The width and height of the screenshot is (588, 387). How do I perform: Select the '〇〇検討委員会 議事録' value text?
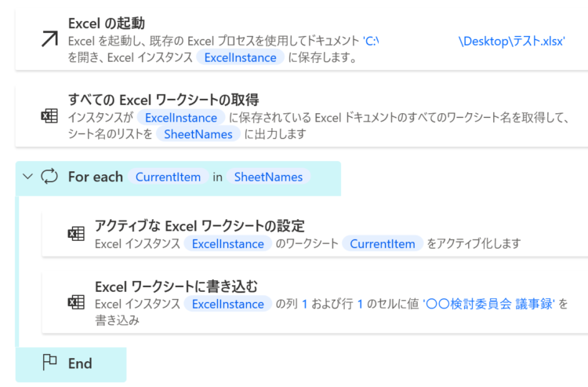[x=488, y=304]
